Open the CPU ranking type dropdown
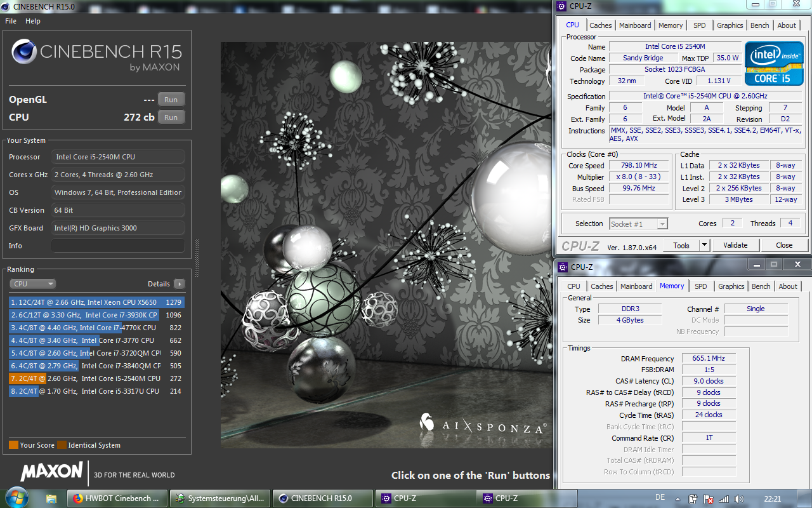This screenshot has height=508, width=812. coord(32,284)
